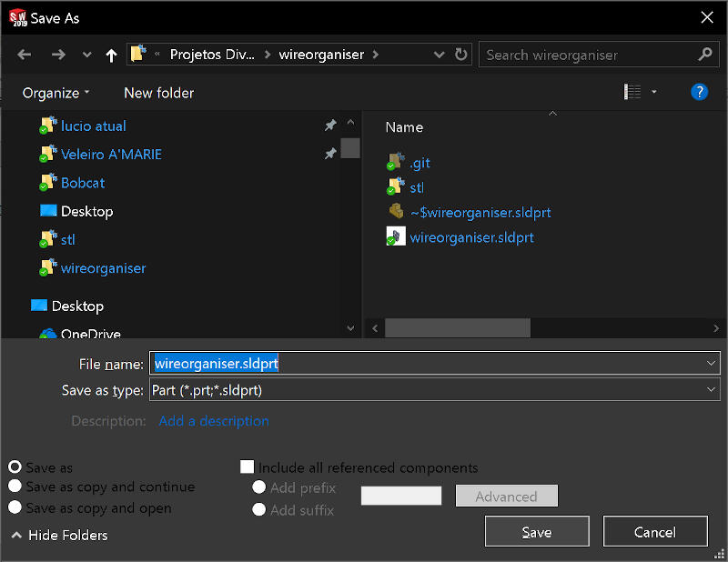
Task: Click the "Add a description" link
Action: pos(214,421)
